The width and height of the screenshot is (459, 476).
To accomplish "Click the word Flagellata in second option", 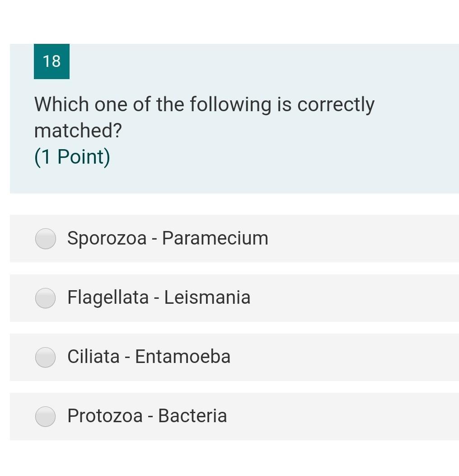I will [108, 297].
